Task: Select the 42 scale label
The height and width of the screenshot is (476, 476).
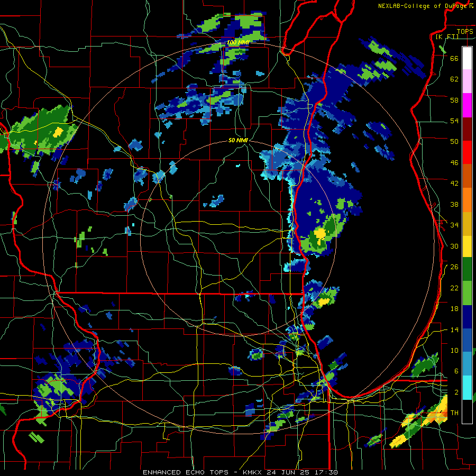Action: (454, 184)
